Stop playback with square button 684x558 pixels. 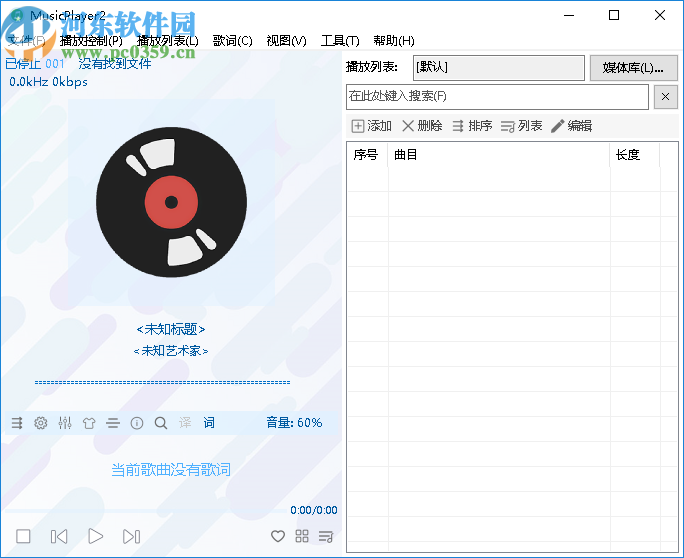tap(23, 536)
